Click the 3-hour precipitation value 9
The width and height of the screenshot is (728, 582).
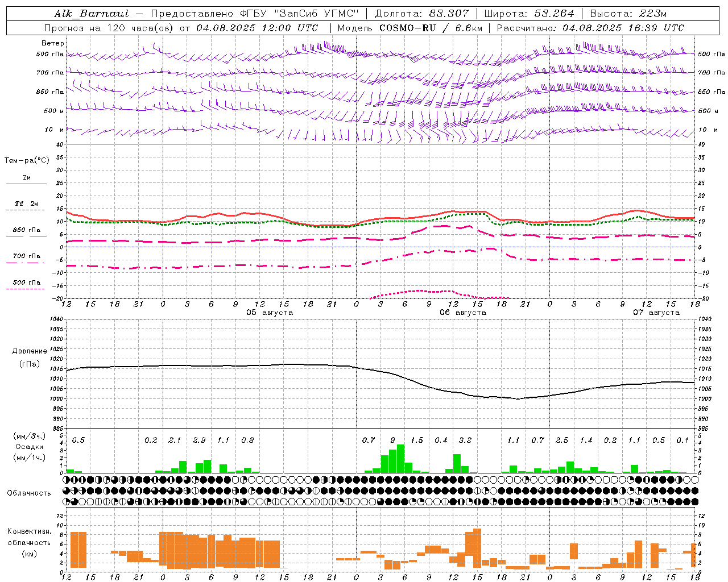[x=392, y=440]
